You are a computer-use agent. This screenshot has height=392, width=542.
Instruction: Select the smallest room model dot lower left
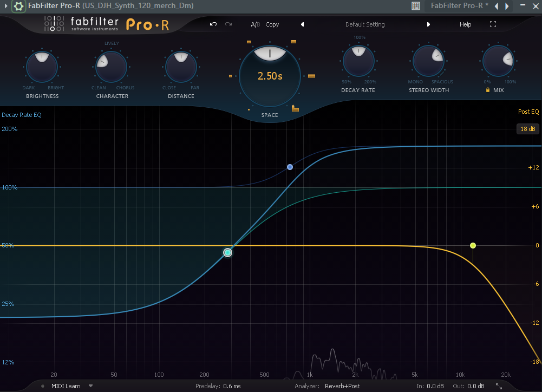tap(249, 109)
